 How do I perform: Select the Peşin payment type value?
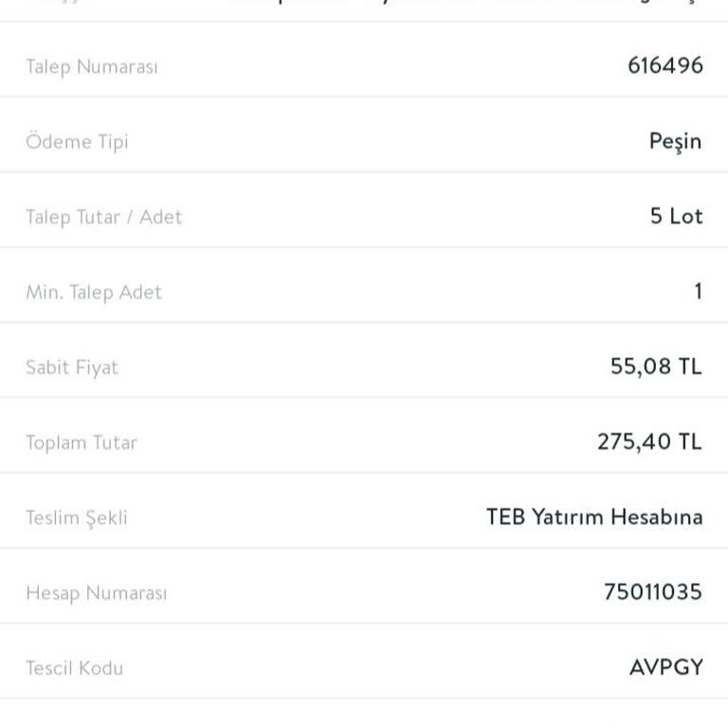(x=675, y=141)
